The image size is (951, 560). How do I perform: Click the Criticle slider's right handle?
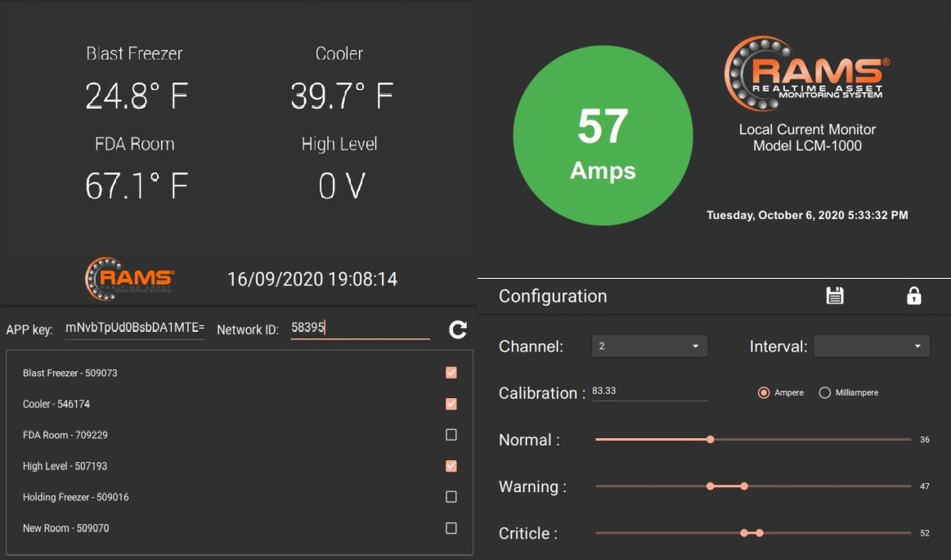[x=760, y=533]
